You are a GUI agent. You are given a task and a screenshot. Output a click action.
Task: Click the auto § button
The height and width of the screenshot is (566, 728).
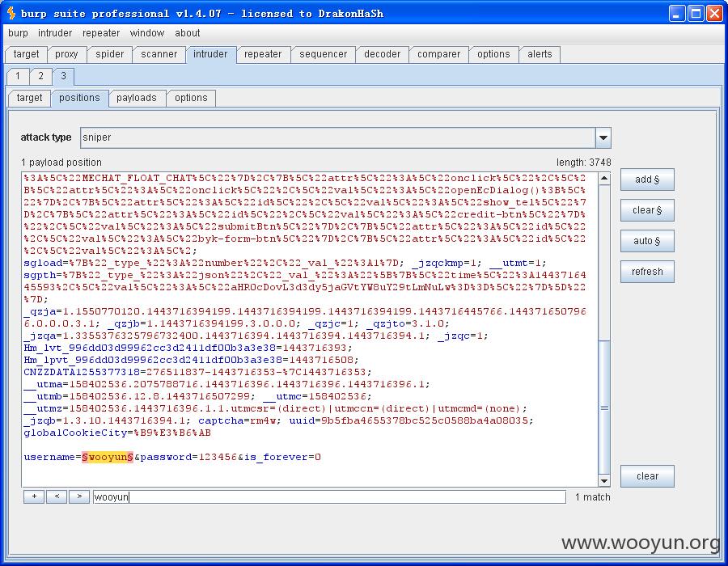coord(647,241)
